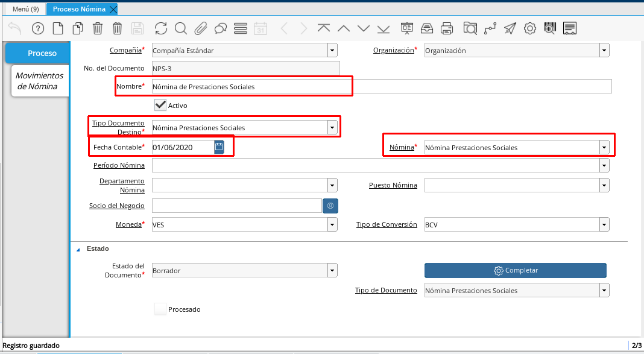
Task: Copy the record with duplicate pages icon
Action: coord(78,28)
